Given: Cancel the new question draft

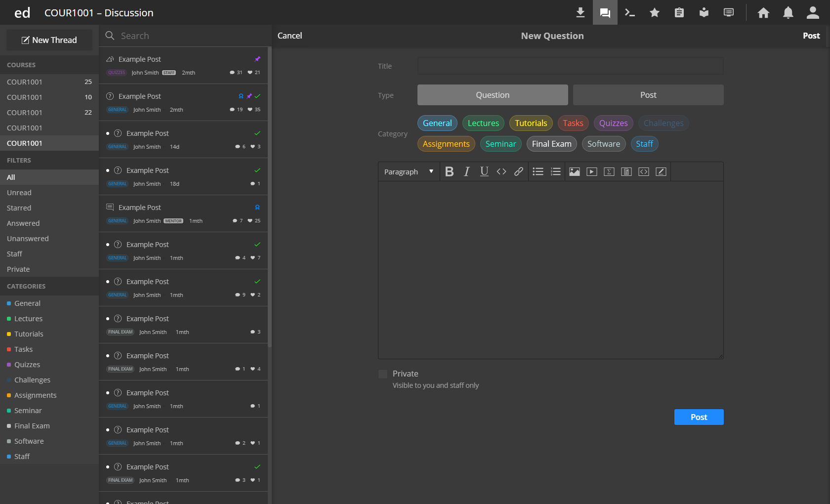Looking at the screenshot, I should coord(290,36).
